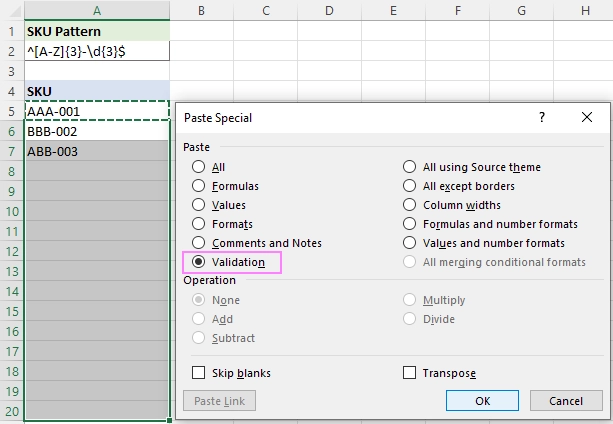The image size is (613, 424).
Task: Select column C header
Action: [x=265, y=11]
